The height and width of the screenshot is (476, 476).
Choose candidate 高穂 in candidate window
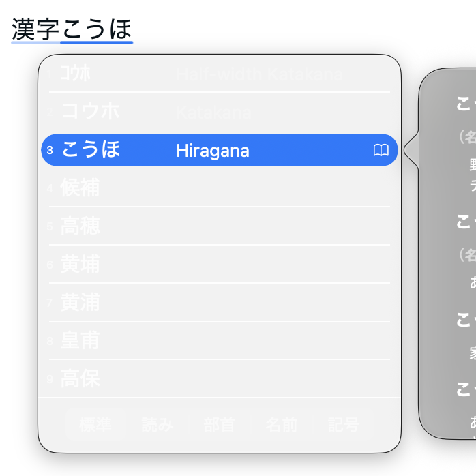(80, 226)
